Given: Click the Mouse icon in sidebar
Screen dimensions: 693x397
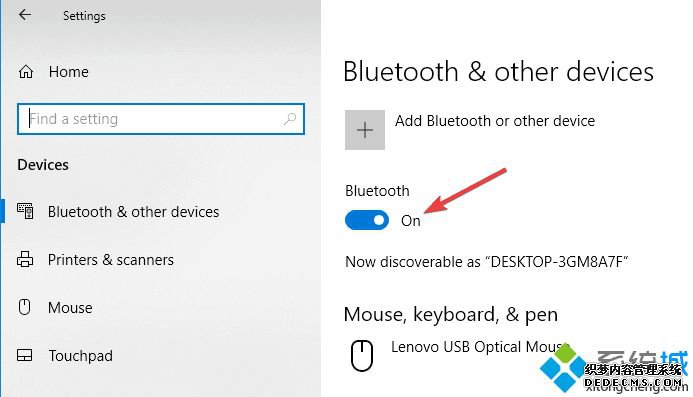Looking at the screenshot, I should click(x=25, y=307).
